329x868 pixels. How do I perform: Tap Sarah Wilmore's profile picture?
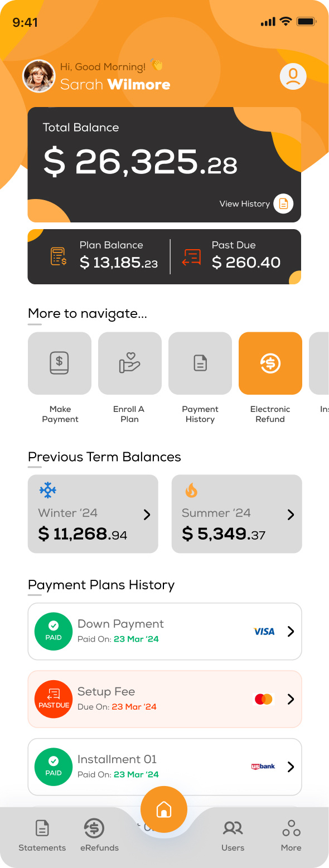pos(39,76)
